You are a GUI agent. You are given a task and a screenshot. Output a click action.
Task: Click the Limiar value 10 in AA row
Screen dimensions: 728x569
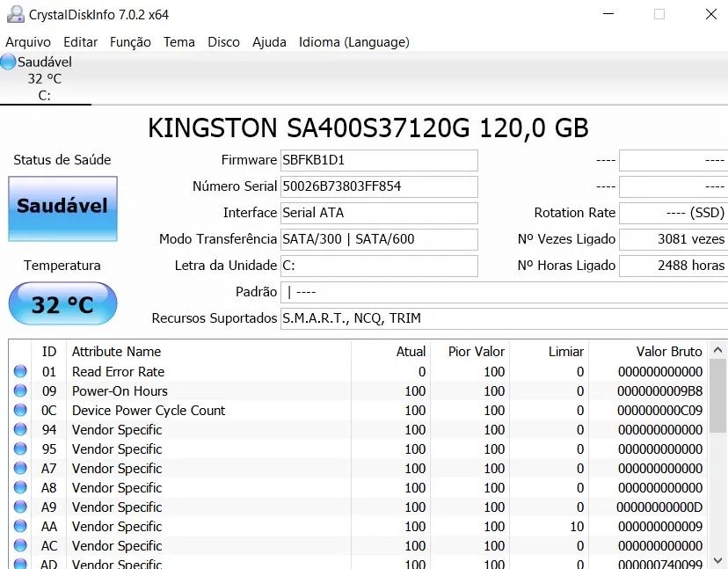pyautogui.click(x=577, y=527)
